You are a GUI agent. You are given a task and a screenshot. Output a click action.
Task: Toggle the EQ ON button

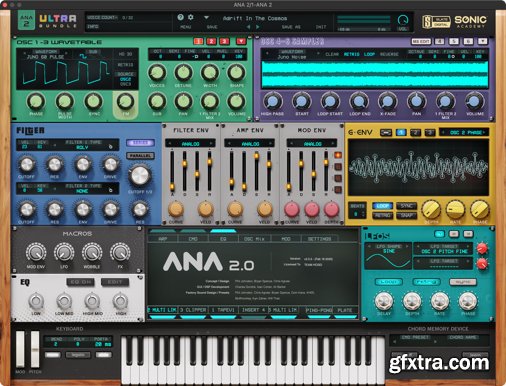point(80,282)
